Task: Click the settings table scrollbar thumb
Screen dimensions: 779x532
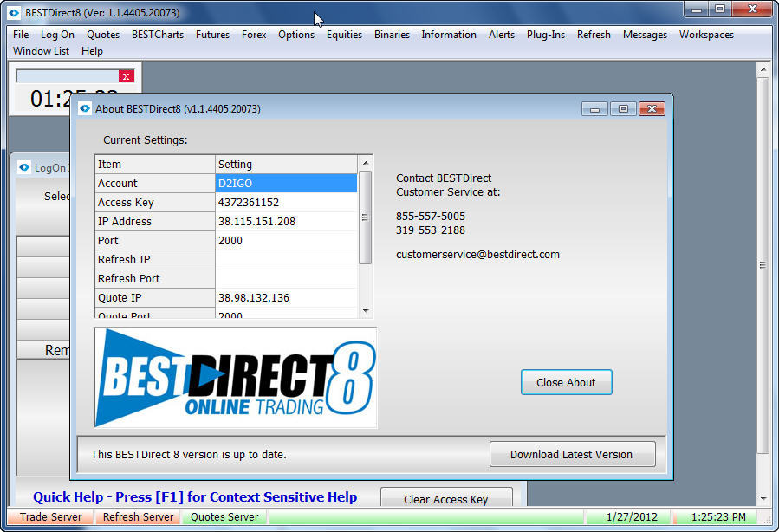Action: pyautogui.click(x=365, y=217)
